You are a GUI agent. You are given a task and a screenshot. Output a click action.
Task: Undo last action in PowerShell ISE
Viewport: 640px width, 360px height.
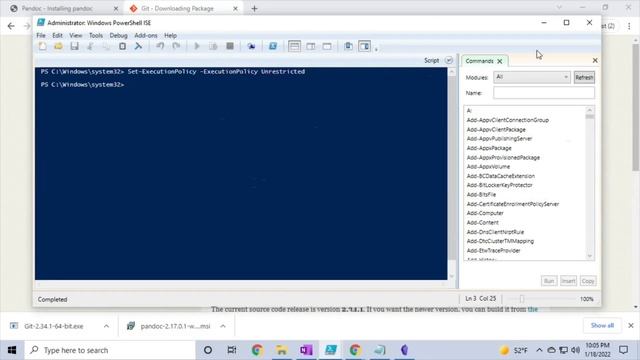(160, 46)
